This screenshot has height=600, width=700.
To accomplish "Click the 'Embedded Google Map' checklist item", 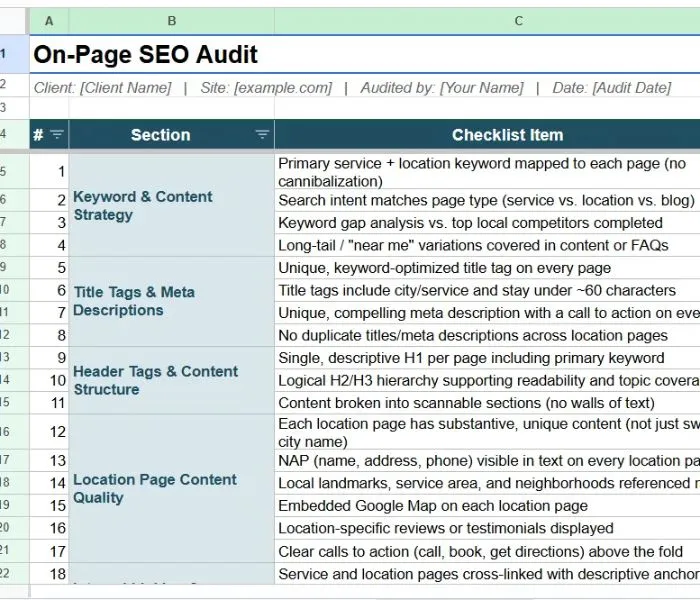I will pos(487,506).
